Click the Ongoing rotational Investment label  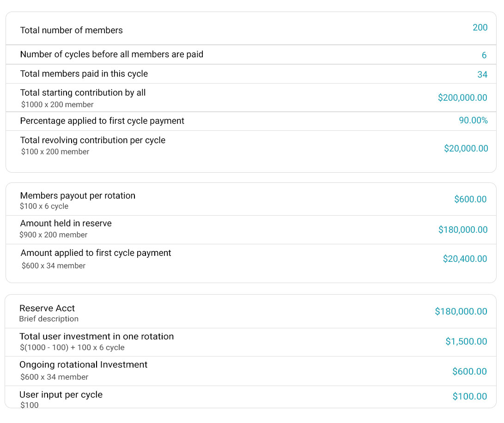(83, 365)
